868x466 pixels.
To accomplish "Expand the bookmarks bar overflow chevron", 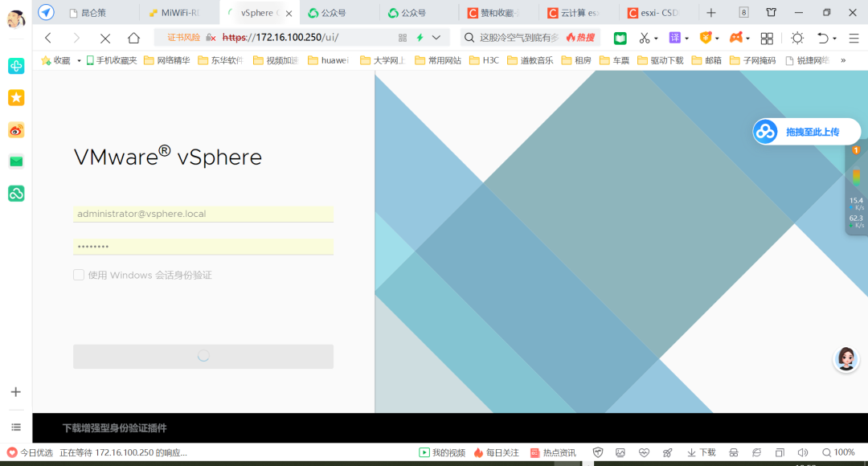I will click(843, 60).
